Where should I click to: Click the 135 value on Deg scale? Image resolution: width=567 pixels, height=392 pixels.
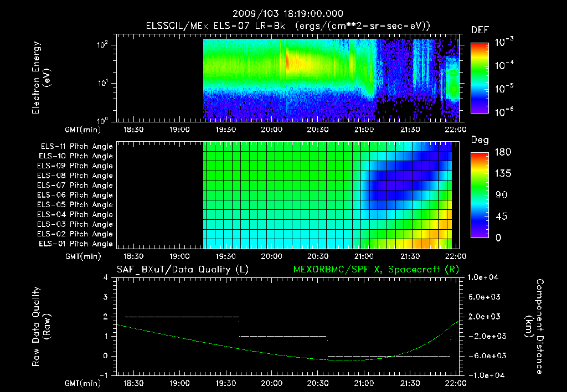[503, 174]
